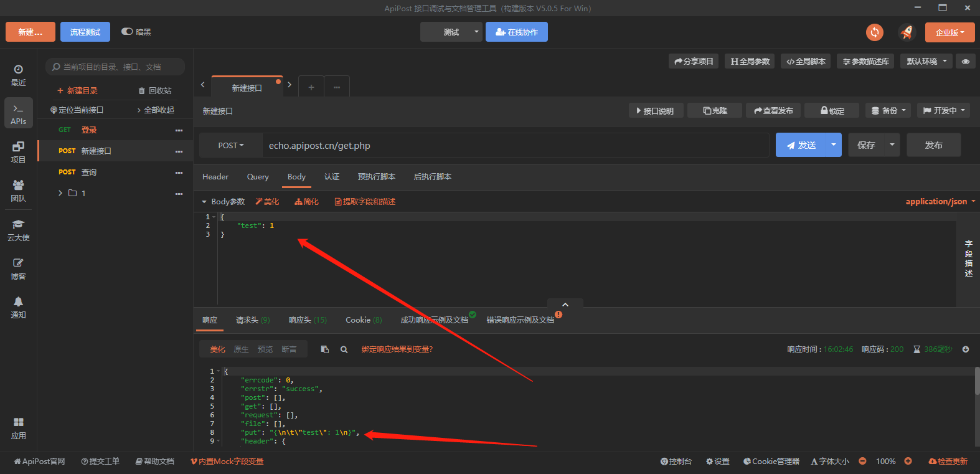Open 控制台 console in status bar
The height and width of the screenshot is (474, 980).
pyautogui.click(x=676, y=462)
